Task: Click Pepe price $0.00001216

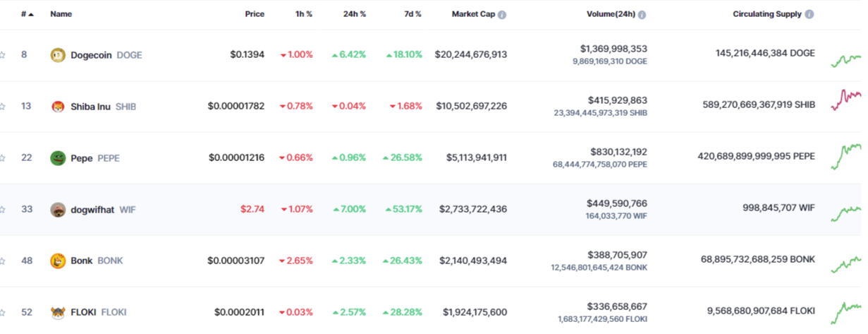Action: click(x=236, y=157)
